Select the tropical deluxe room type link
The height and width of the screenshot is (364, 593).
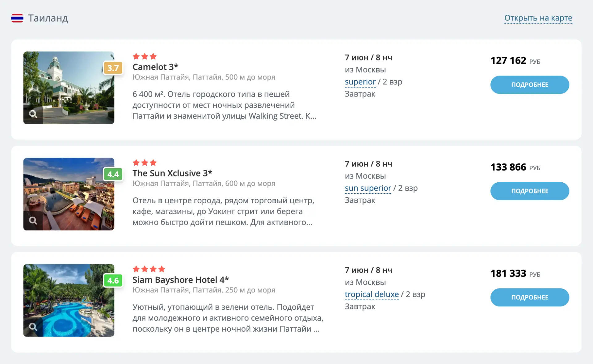pos(372,295)
